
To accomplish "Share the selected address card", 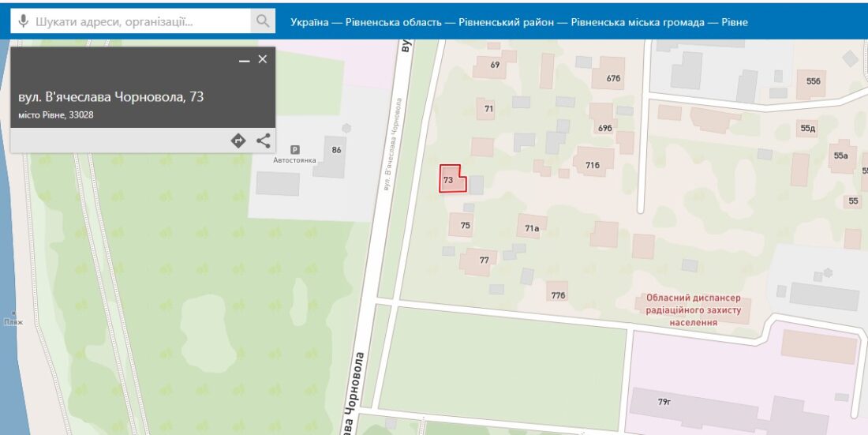I will [263, 141].
